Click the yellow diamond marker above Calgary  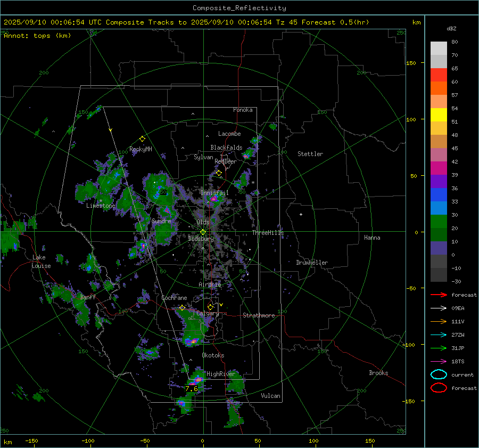(210, 307)
